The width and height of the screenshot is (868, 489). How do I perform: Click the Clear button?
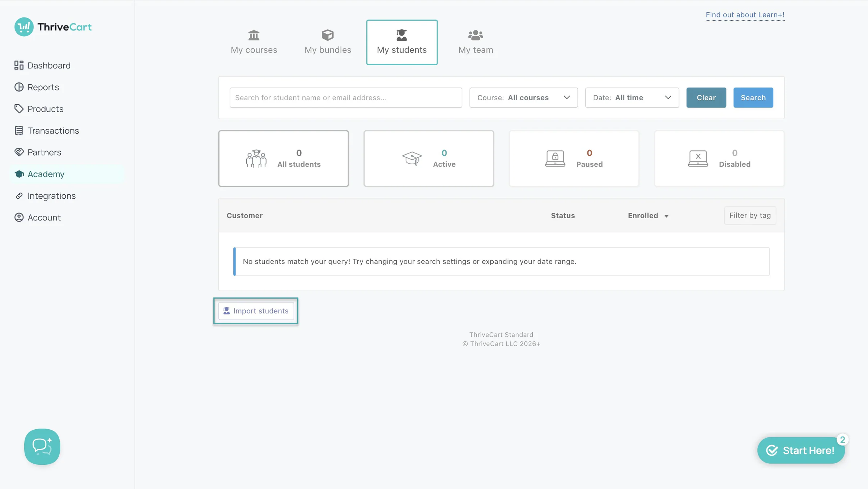706,98
